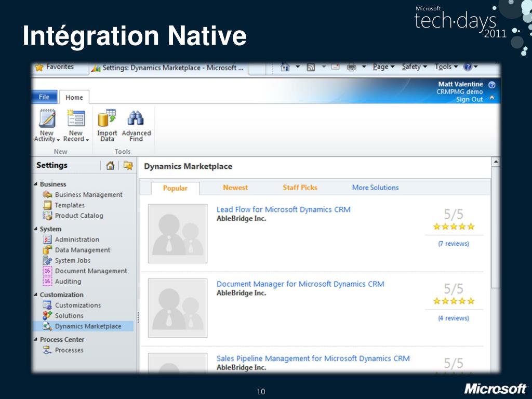Click the Document Management icon
This screenshot has width=532, height=399.
pos(47,271)
